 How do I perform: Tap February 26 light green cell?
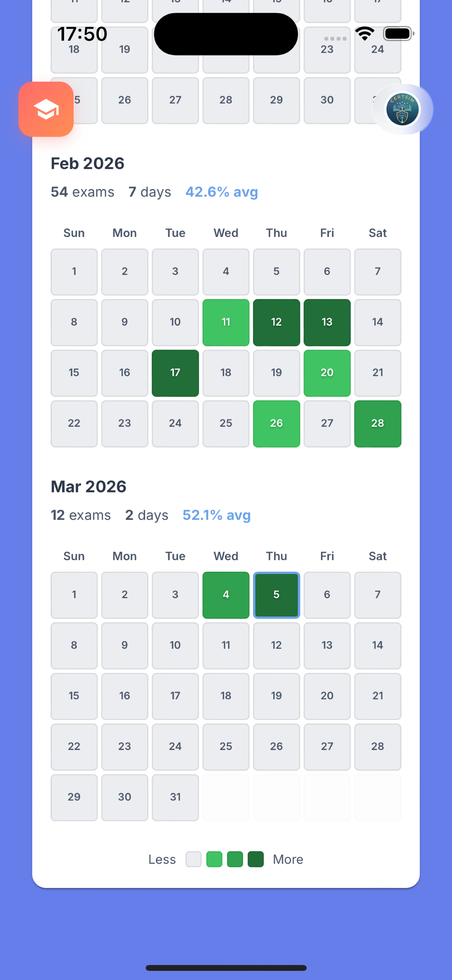pos(276,423)
